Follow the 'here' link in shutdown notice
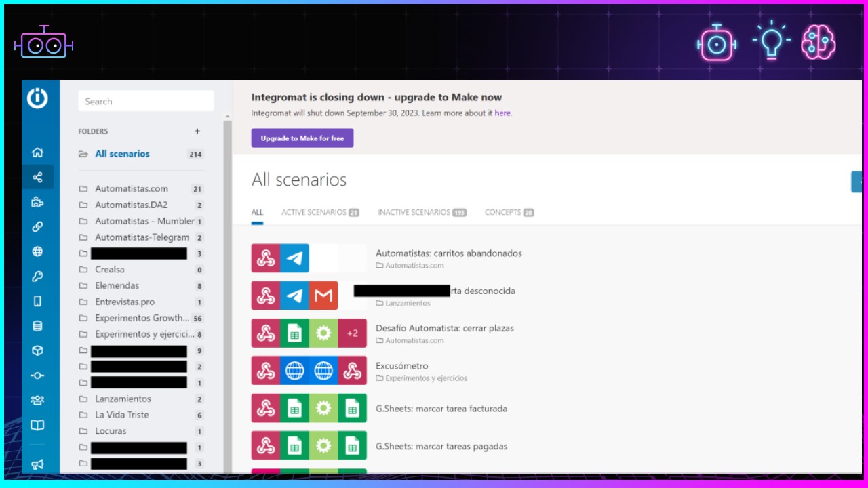This screenshot has width=868, height=488. [x=502, y=113]
